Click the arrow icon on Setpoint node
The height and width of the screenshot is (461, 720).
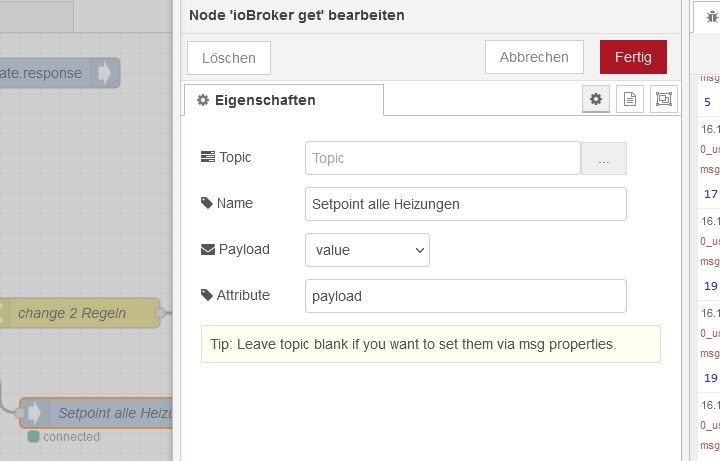coord(33,413)
